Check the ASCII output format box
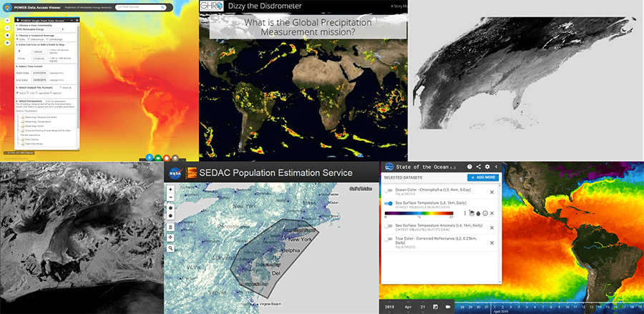This screenshot has width=644, height=314. click(18, 92)
